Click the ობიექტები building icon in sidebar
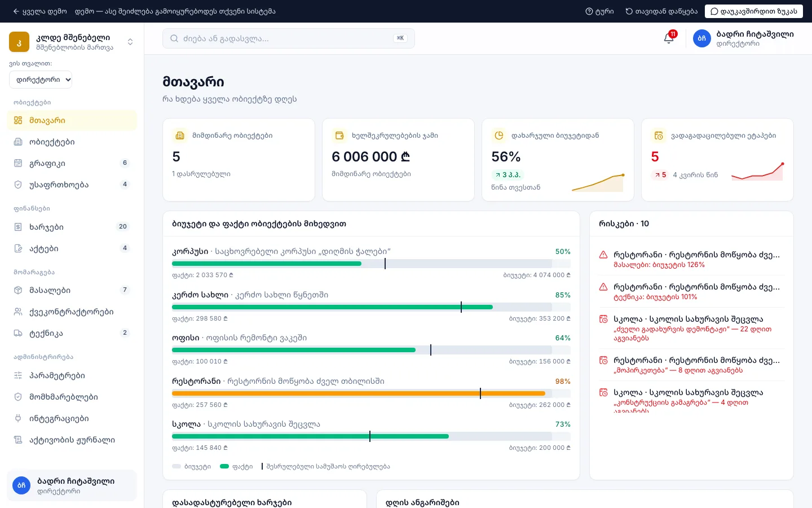The image size is (812, 508). coord(18,142)
